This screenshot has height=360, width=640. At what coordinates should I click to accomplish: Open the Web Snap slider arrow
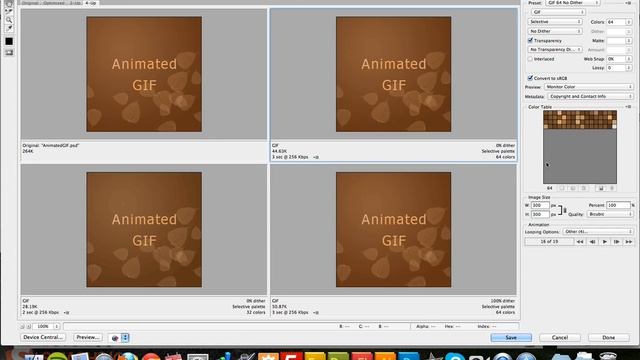coord(629,59)
